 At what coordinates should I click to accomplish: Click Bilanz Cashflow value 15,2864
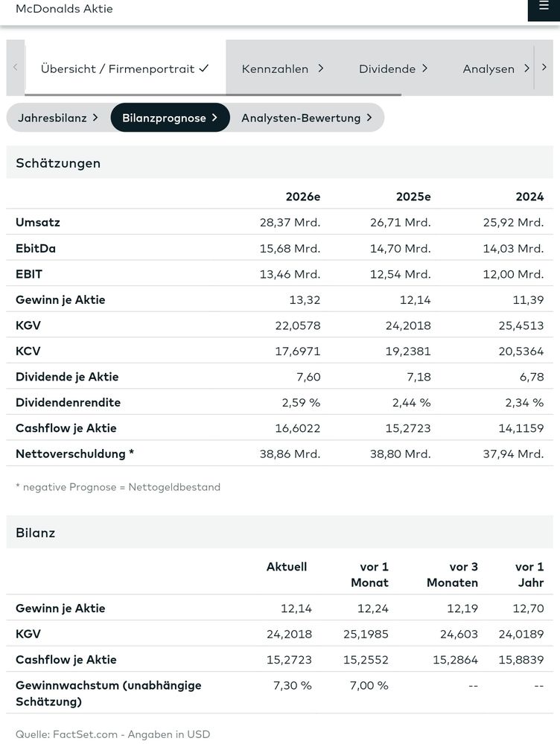tap(455, 660)
